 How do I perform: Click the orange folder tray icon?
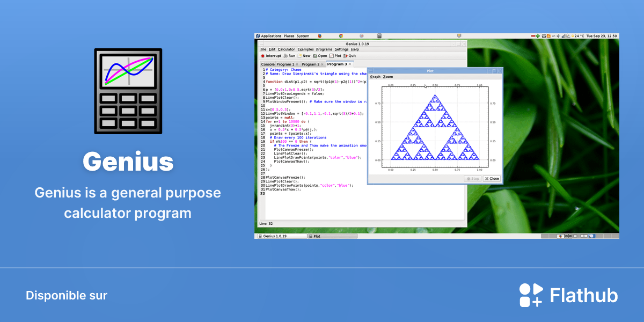548,36
